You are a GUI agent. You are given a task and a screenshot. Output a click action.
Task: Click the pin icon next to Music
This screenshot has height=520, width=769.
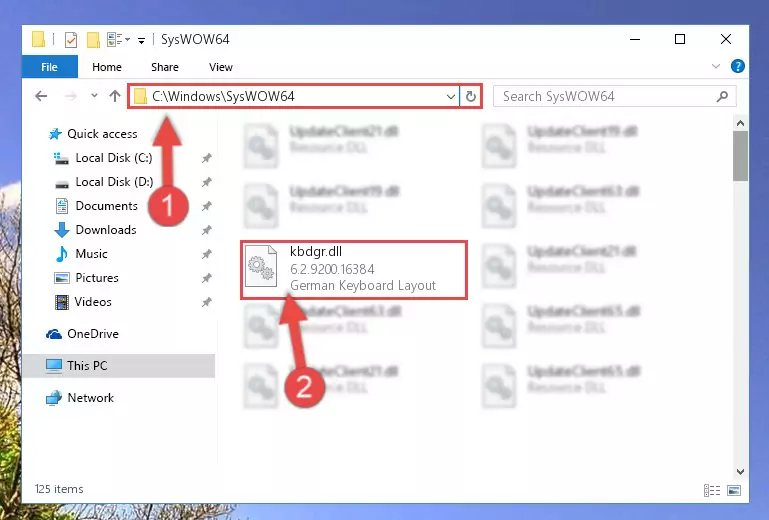(206, 254)
